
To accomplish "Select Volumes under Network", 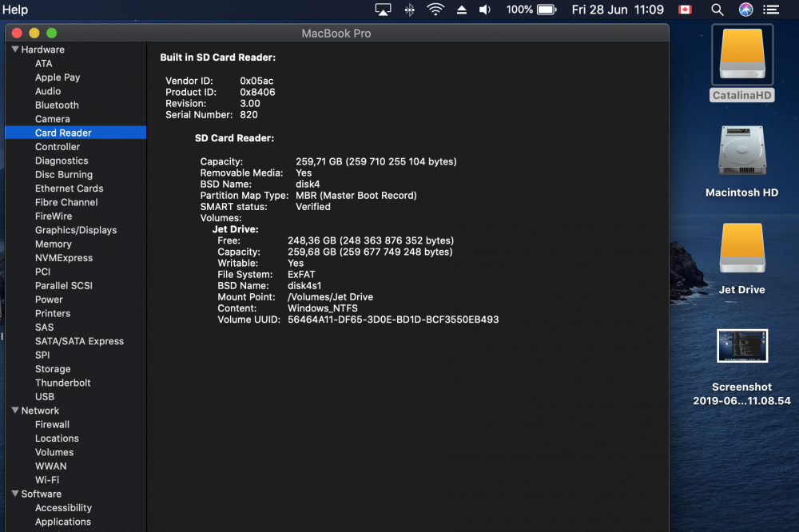I will pyautogui.click(x=54, y=452).
